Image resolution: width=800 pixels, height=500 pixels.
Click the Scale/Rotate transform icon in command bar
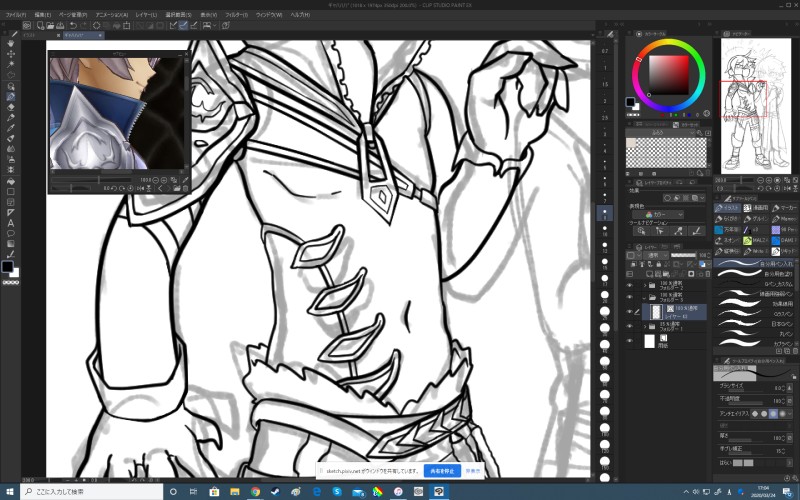coord(127,25)
